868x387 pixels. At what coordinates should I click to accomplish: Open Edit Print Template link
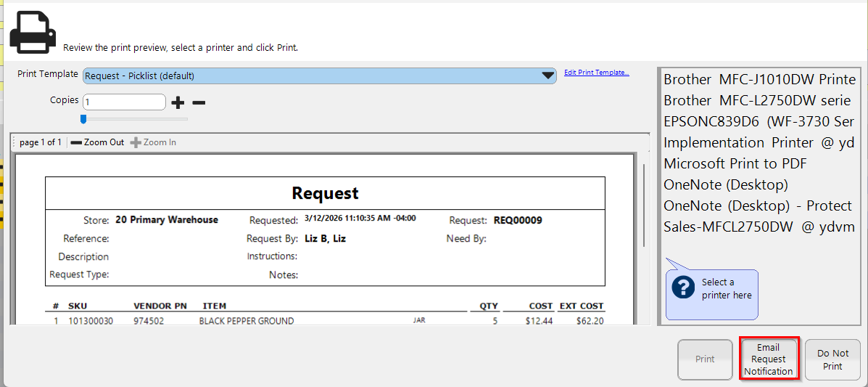tap(596, 73)
